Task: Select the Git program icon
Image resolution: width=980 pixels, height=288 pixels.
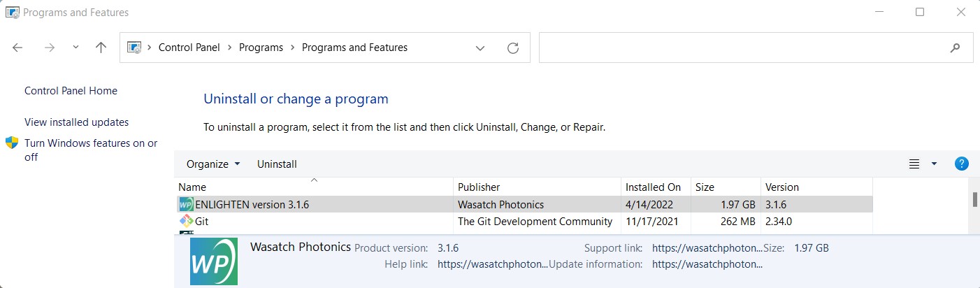Action: pos(186,222)
